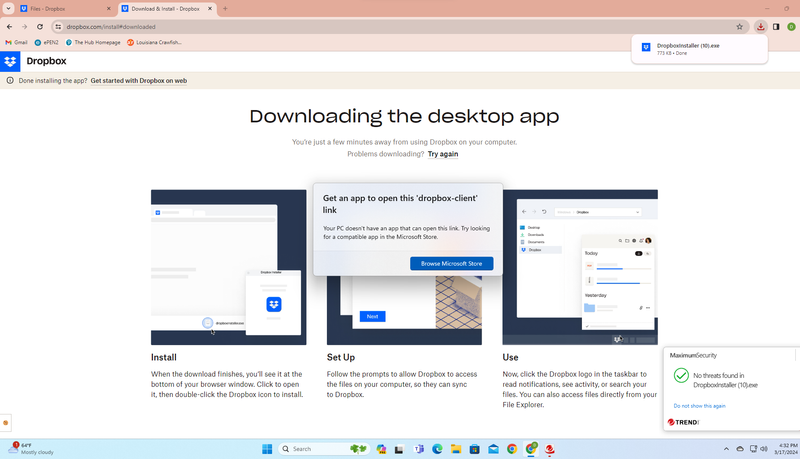Open the Gmail bookmark

[x=16, y=42]
